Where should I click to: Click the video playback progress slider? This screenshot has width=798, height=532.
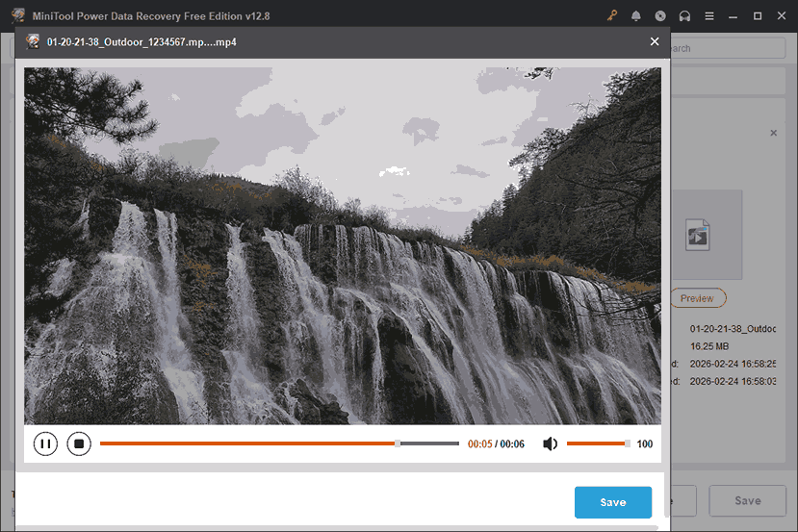tap(279, 443)
